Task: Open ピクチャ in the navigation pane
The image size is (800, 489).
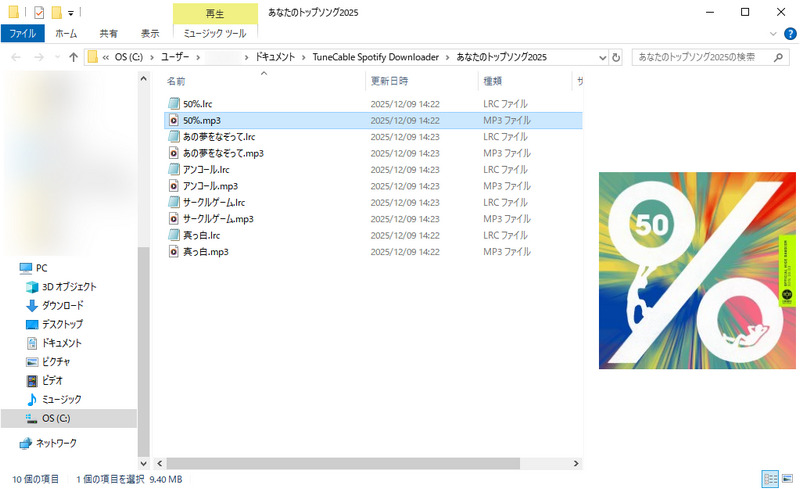Action: tap(48, 362)
